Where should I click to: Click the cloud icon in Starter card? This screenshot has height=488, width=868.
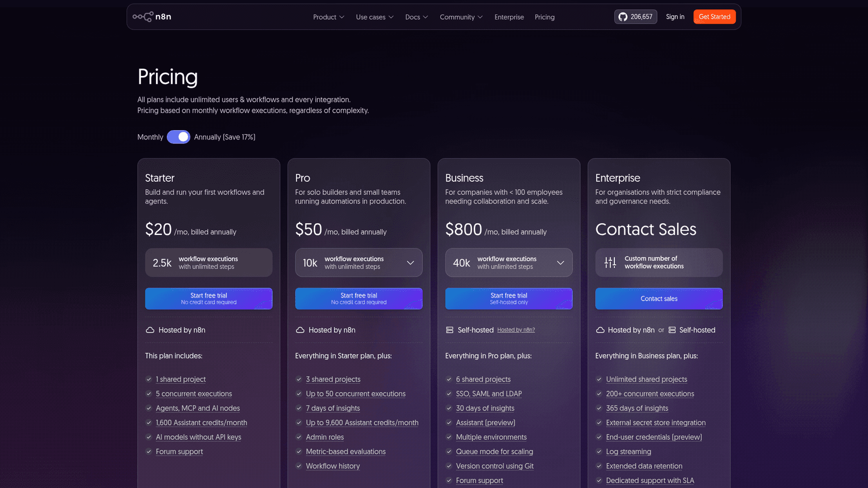[x=150, y=330]
